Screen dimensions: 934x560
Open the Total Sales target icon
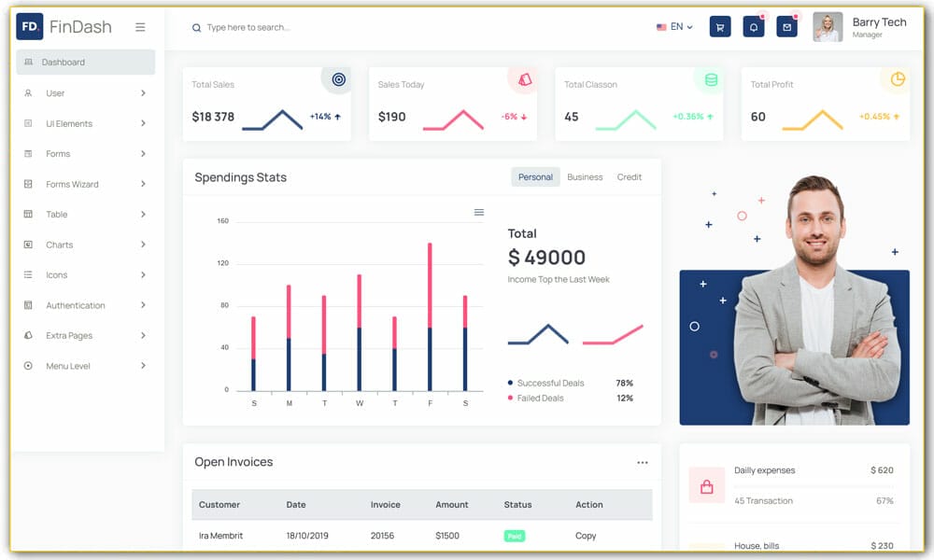[x=336, y=77]
